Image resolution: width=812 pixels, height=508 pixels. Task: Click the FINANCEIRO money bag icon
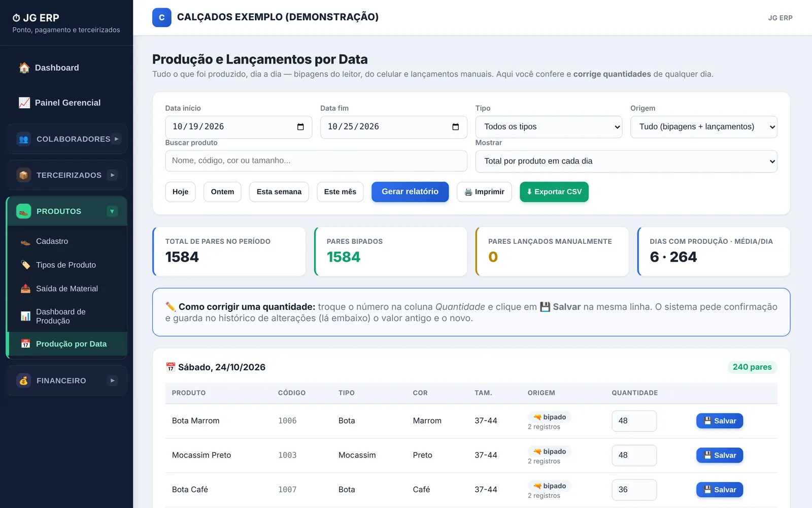(x=23, y=380)
